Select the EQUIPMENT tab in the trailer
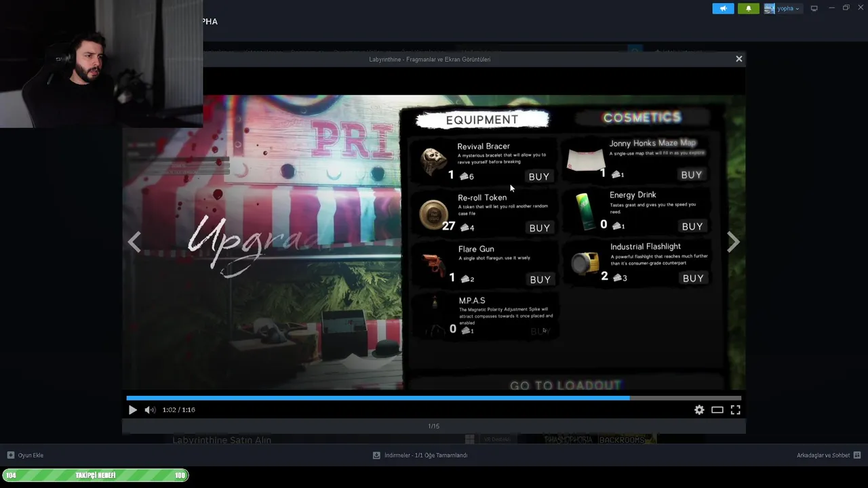 [482, 120]
